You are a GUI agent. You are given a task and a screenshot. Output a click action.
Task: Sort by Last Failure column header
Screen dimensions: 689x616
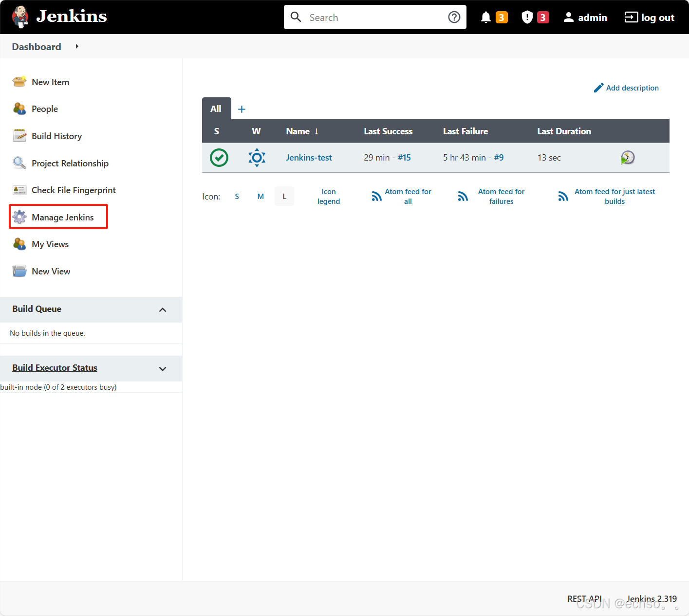(x=466, y=131)
